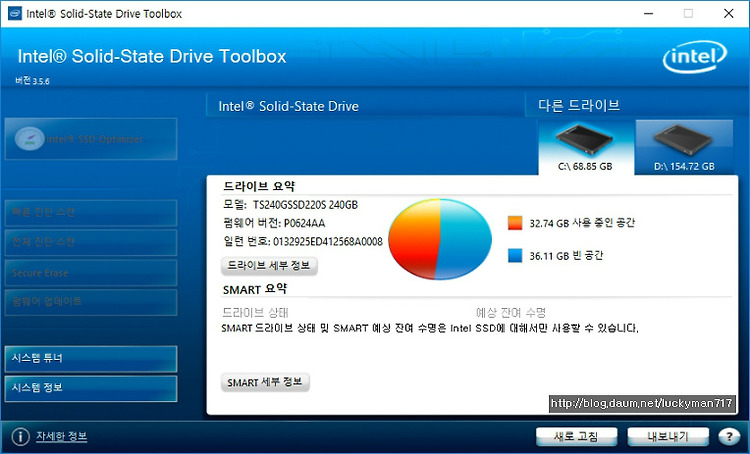This screenshot has width=750, height=454.
Task: Click the Intel logo
Action: pos(695,56)
